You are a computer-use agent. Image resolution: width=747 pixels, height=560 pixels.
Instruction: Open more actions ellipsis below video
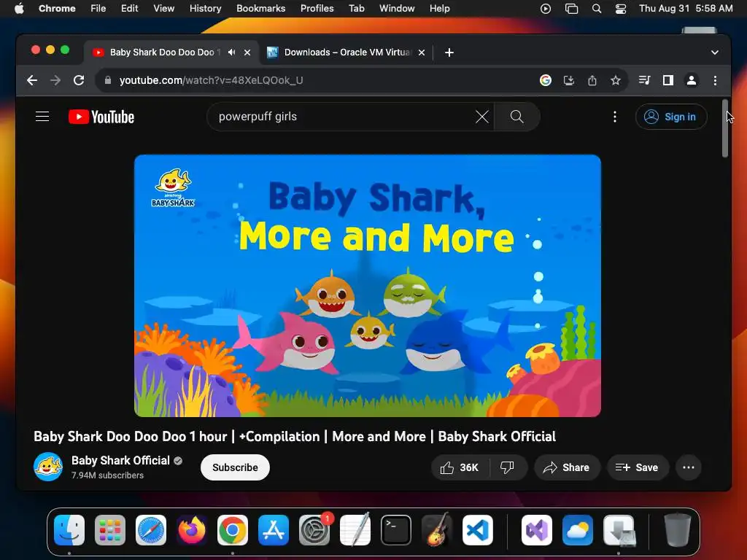689,467
